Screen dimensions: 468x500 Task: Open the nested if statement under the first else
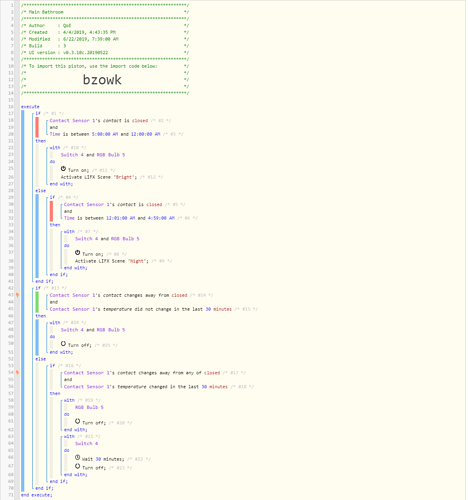52,197
